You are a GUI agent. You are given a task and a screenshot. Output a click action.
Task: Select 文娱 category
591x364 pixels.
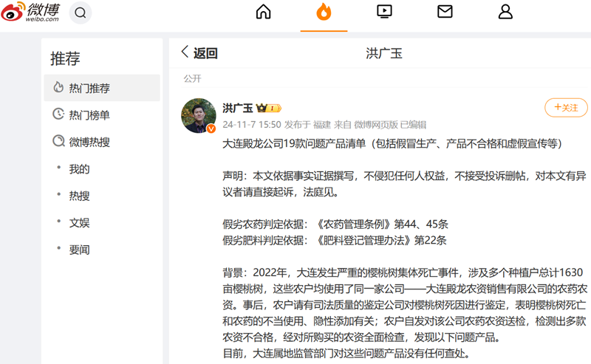(x=80, y=222)
